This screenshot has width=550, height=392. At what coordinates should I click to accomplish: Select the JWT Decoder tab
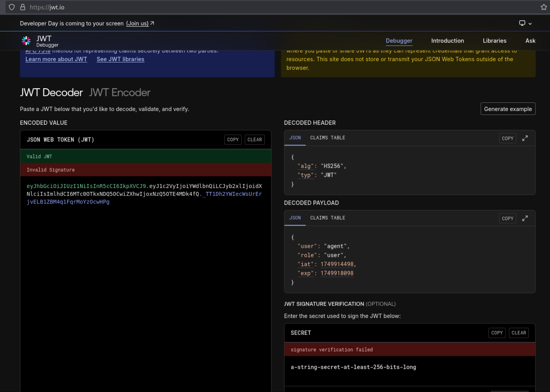tap(51, 93)
